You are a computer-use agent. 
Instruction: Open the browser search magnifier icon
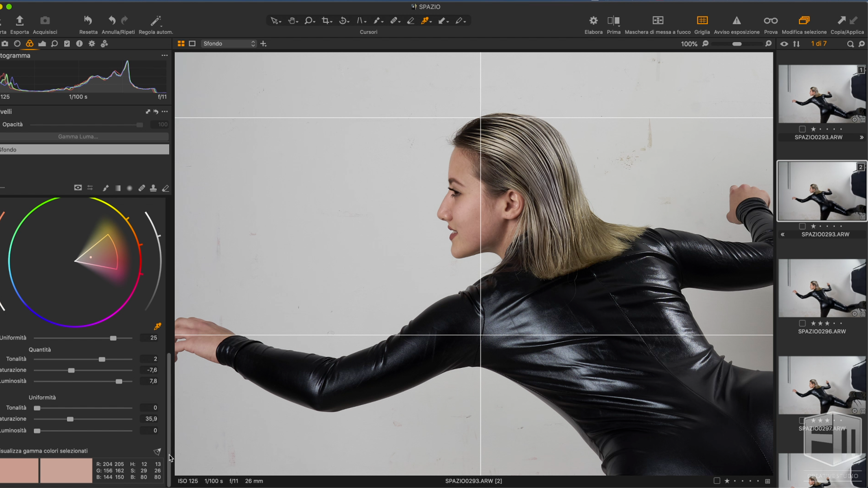coord(850,44)
